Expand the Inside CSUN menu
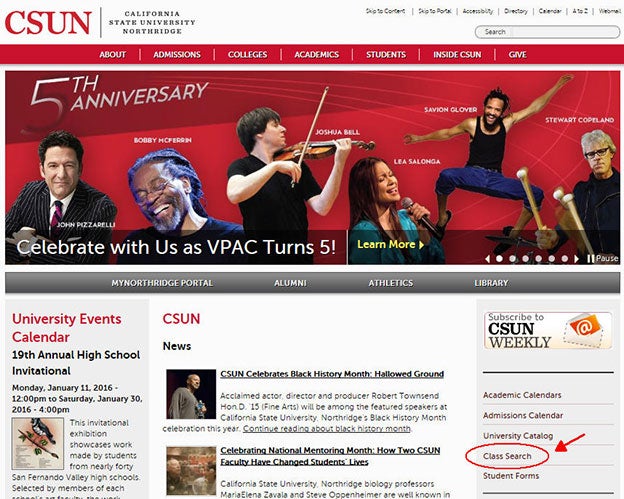624x499 pixels. pos(457,55)
